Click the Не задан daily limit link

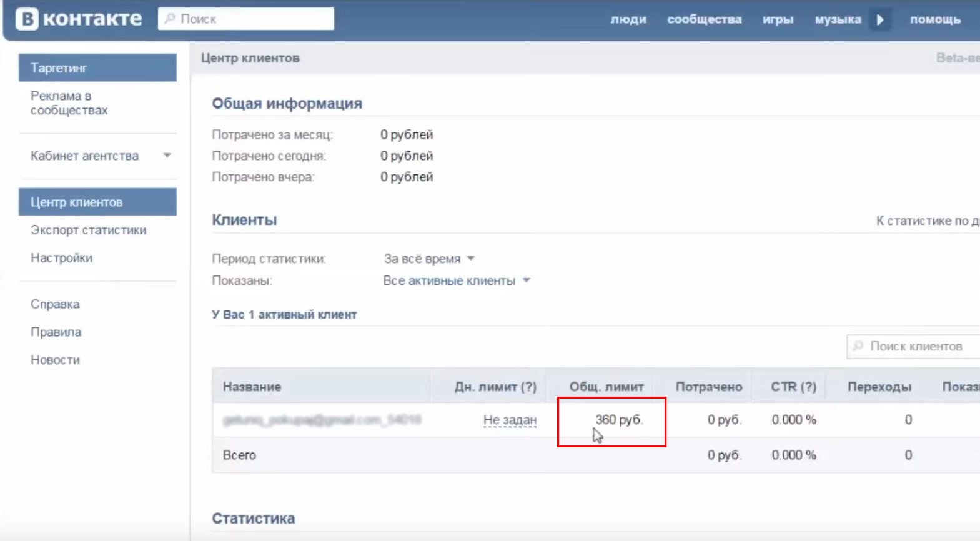[x=510, y=420]
